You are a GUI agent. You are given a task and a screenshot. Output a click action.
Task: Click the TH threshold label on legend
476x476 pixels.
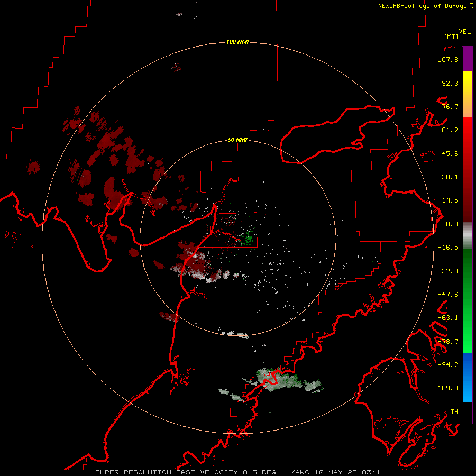click(x=454, y=412)
